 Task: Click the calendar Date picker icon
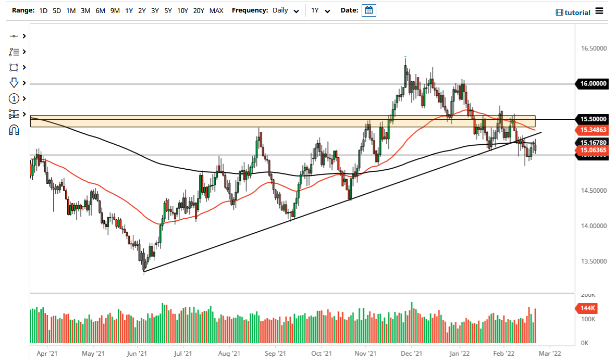coord(369,10)
